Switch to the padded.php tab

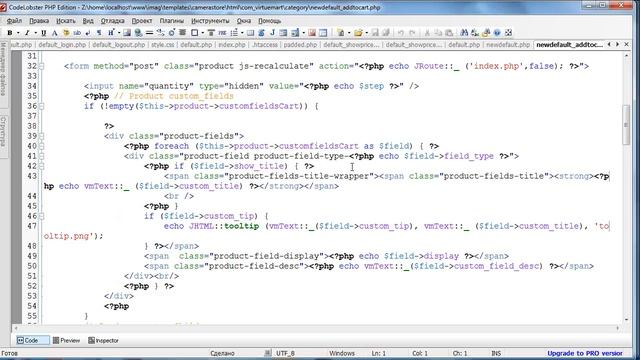coord(300,44)
